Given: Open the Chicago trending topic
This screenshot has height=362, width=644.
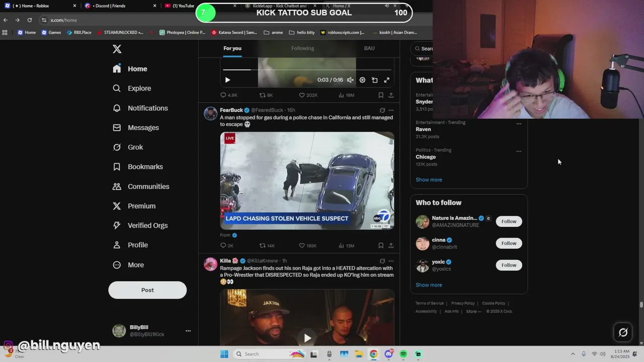Looking at the screenshot, I should 426,157.
